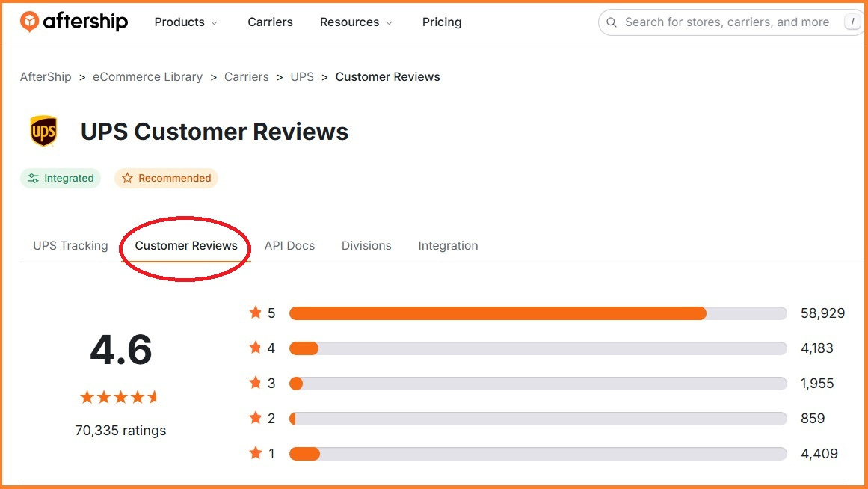Open the Pricing nav item
This screenshot has width=868, height=489.
click(x=442, y=22)
